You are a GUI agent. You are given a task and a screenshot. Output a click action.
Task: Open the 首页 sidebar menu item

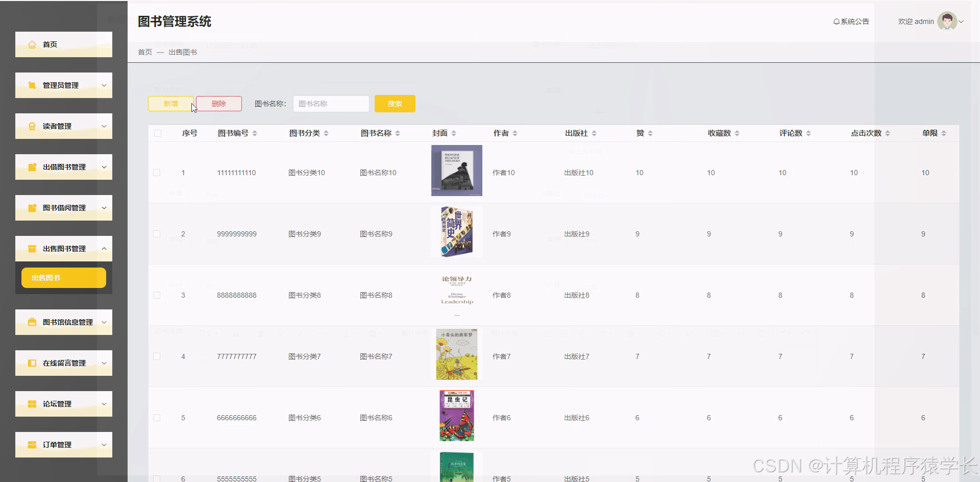point(64,44)
